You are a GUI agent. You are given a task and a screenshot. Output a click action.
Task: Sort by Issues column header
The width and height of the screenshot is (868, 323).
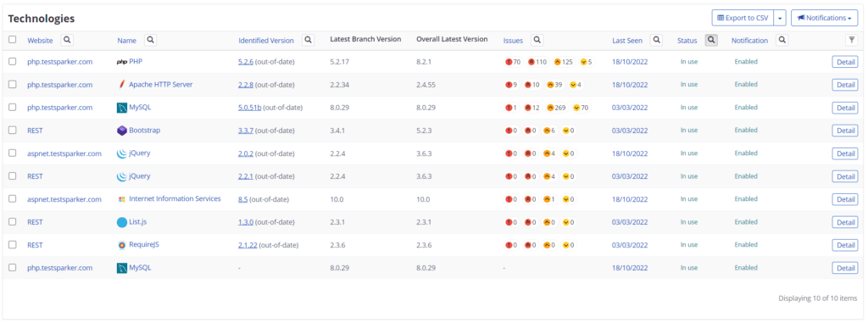tap(513, 41)
